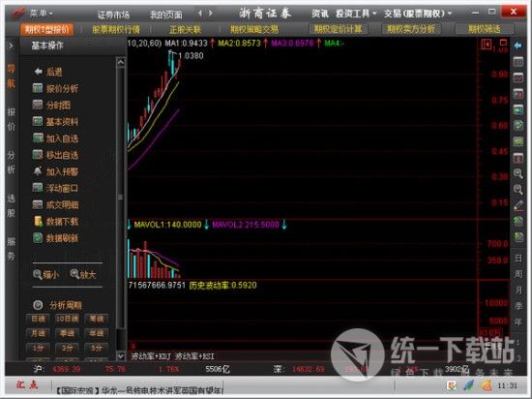Toggle the 分析周期 round button
The height and width of the screenshot is (399, 532).
pos(38,305)
